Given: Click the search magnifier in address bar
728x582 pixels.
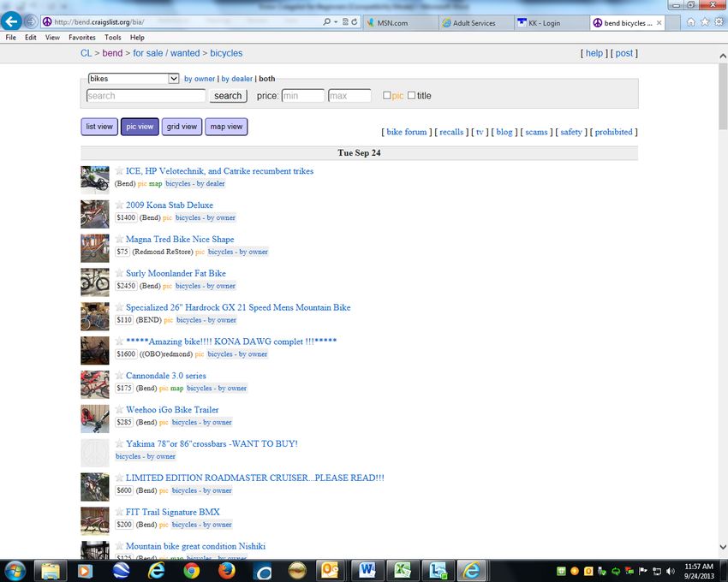Looking at the screenshot, I should point(327,21).
